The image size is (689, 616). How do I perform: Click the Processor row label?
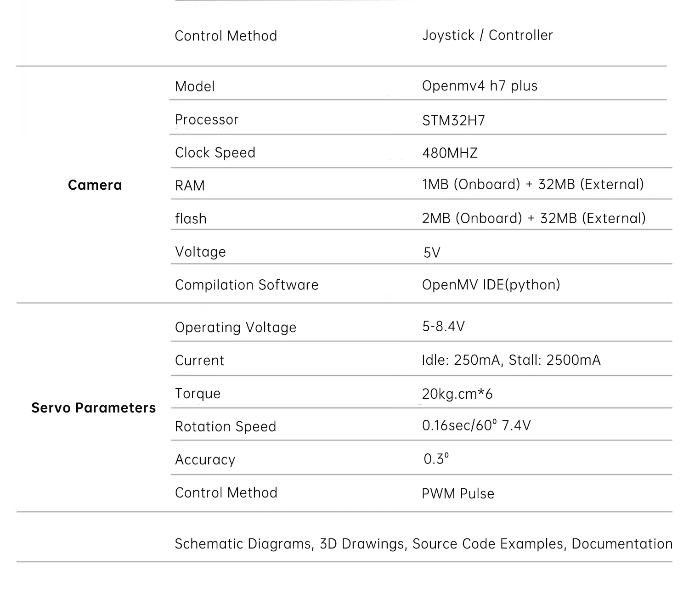(207, 119)
